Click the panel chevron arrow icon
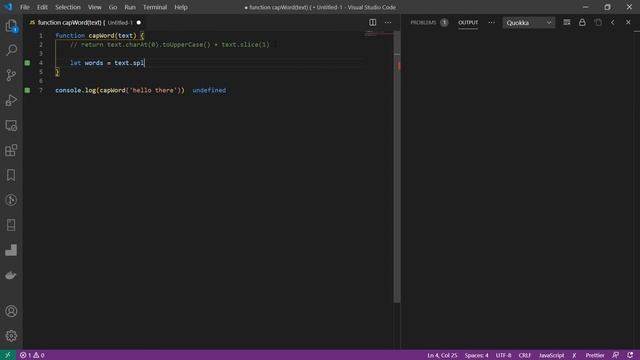The height and width of the screenshot is (360, 640). click(x=613, y=22)
